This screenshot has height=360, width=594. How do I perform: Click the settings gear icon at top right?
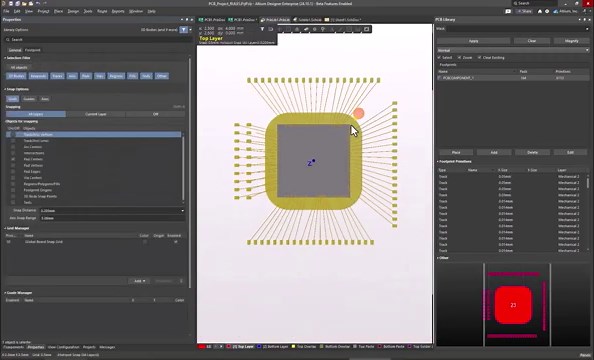547,11
